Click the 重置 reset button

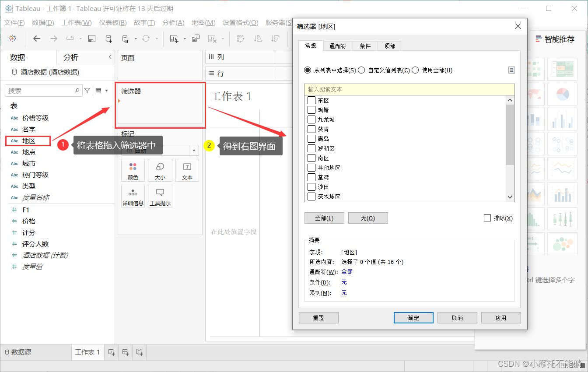[318, 318]
